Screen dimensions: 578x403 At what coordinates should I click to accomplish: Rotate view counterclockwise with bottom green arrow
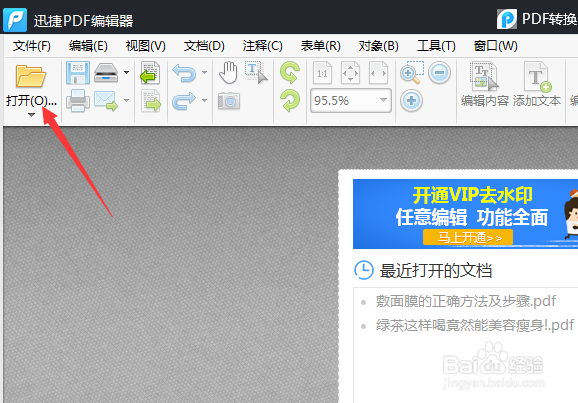point(290,101)
